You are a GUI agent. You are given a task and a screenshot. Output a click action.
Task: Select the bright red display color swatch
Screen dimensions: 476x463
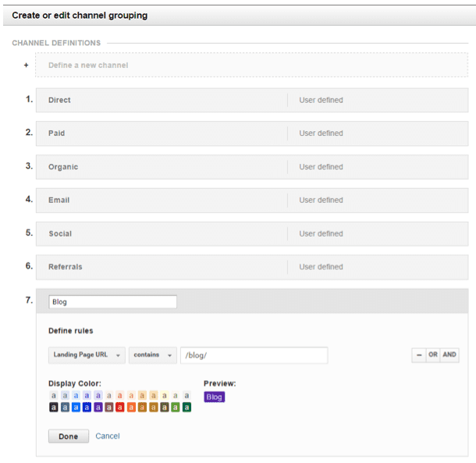(x=120, y=407)
